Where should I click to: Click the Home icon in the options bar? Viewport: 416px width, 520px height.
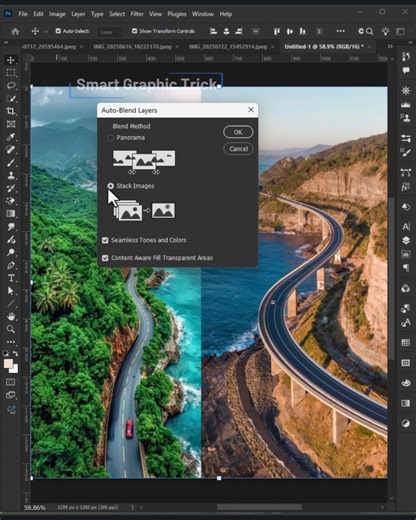15,31
